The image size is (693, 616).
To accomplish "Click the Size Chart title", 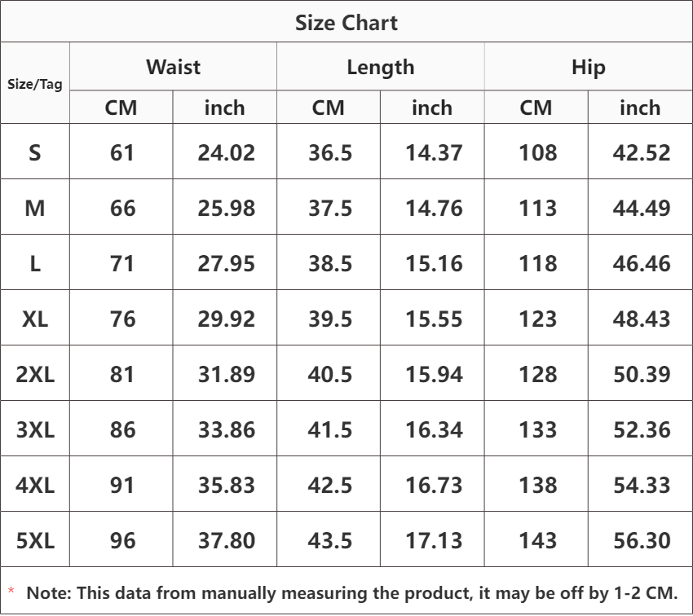I will [346, 23].
